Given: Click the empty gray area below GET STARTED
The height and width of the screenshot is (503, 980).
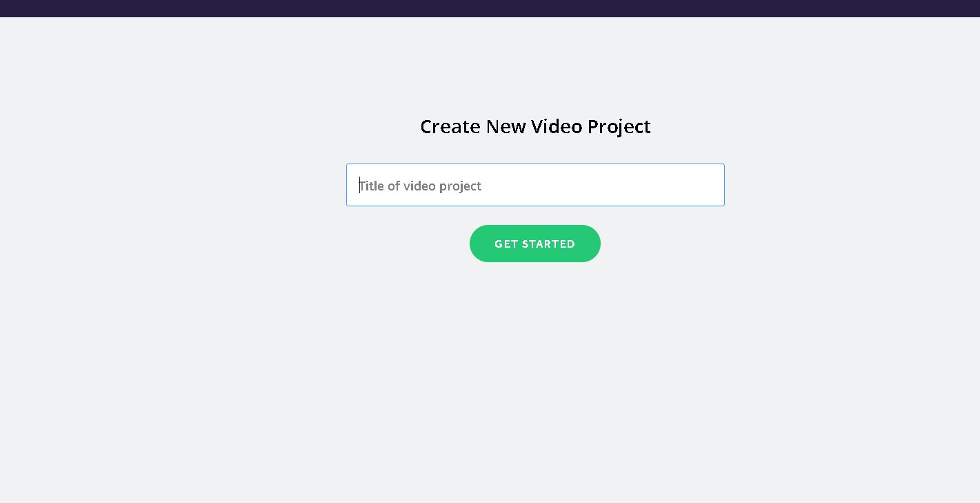Looking at the screenshot, I should [x=535, y=379].
